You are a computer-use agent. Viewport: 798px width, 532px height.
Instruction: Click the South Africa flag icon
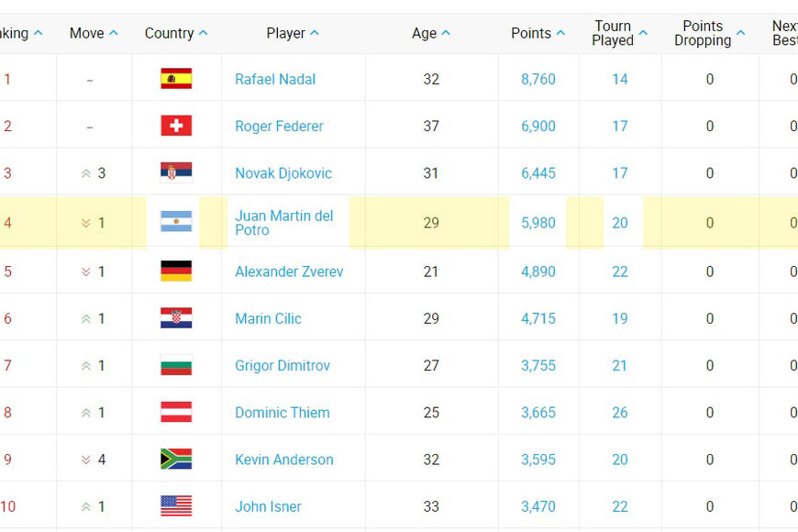coord(176,460)
